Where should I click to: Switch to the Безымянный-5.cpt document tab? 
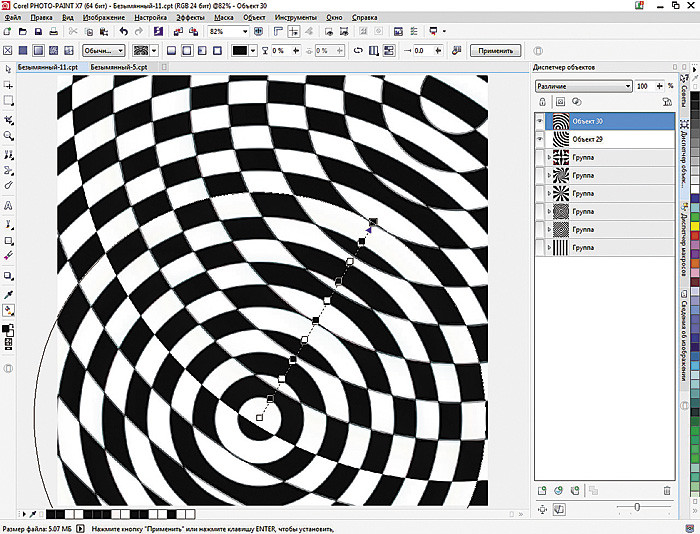[x=118, y=67]
